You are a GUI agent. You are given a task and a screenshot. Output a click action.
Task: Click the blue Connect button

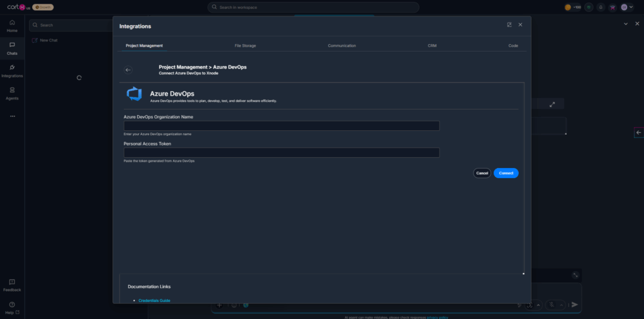(x=506, y=173)
